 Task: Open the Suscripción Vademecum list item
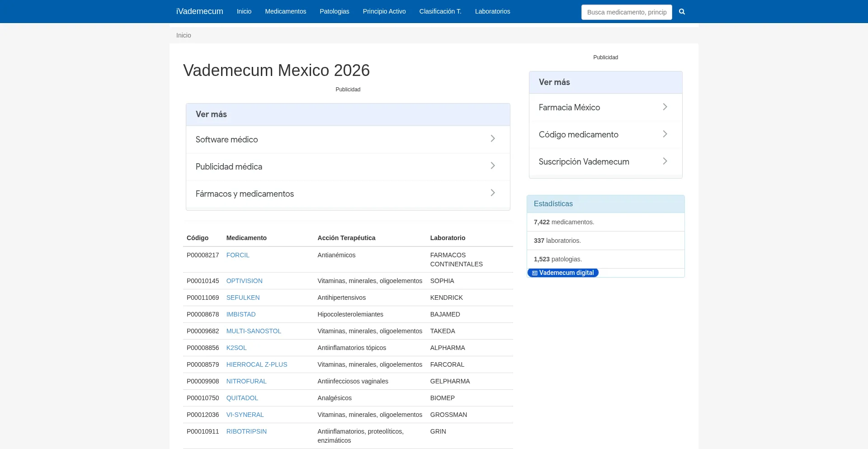(606, 162)
